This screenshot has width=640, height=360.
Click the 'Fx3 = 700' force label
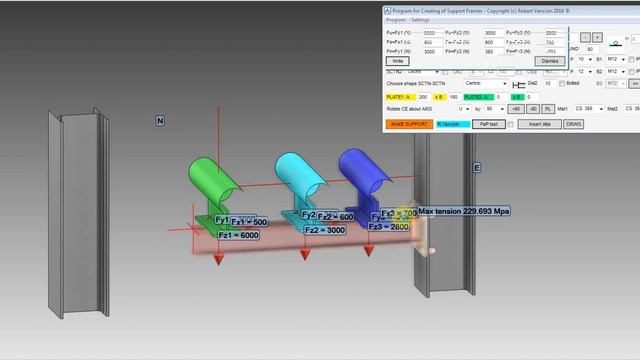(x=399, y=213)
